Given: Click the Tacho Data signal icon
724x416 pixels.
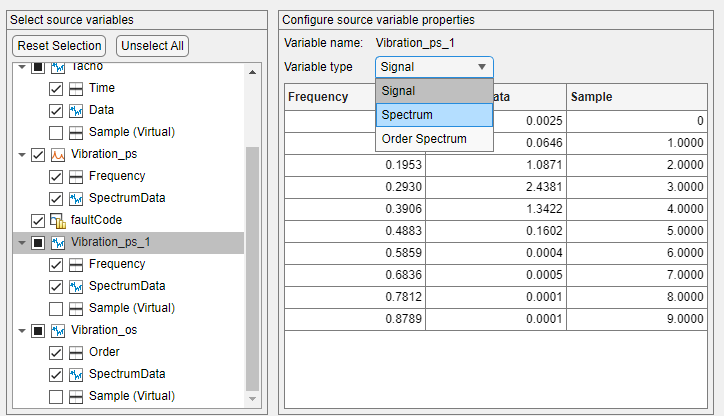Looking at the screenshot, I should tap(78, 111).
